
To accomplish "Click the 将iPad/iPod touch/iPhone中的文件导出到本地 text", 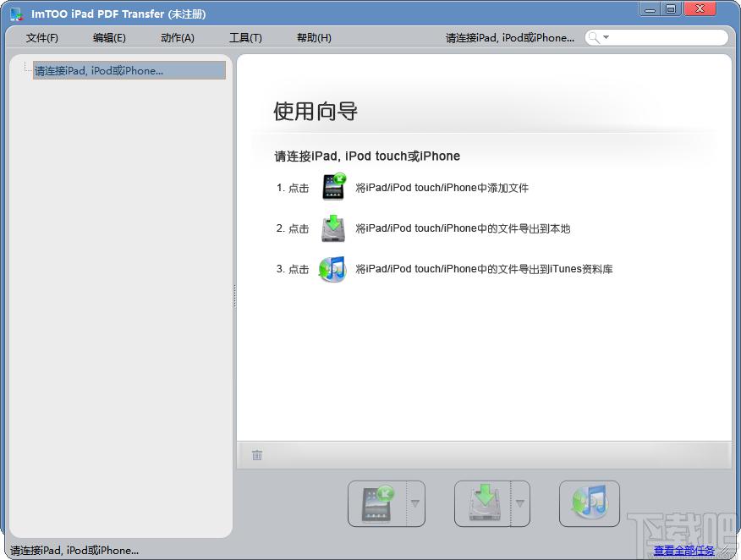I will [463, 228].
